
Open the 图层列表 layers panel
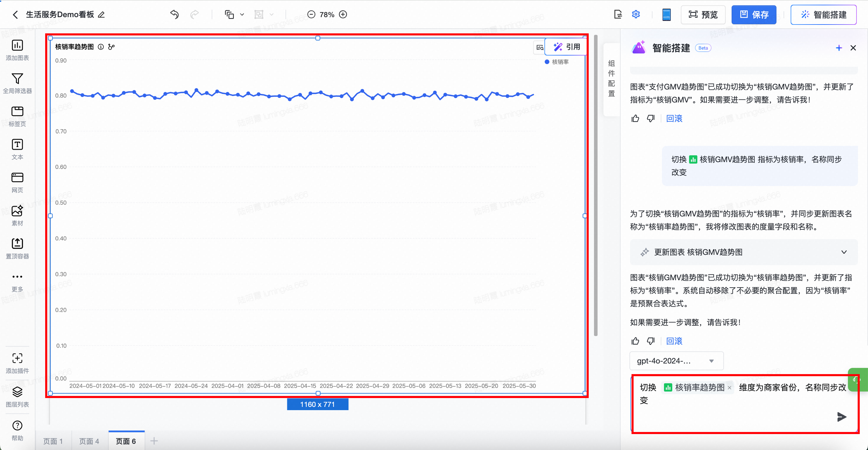[x=17, y=392]
